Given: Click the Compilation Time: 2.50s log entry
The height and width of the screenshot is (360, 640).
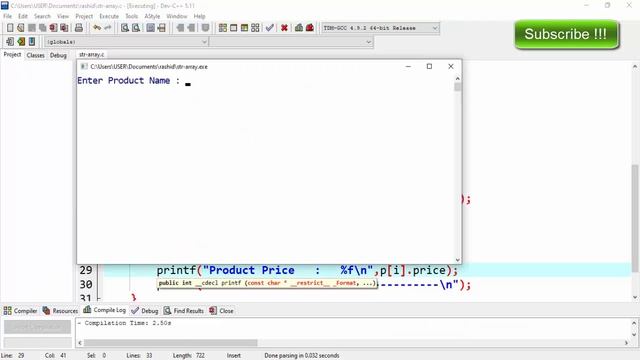Looking at the screenshot, I should pyautogui.click(x=124, y=323).
